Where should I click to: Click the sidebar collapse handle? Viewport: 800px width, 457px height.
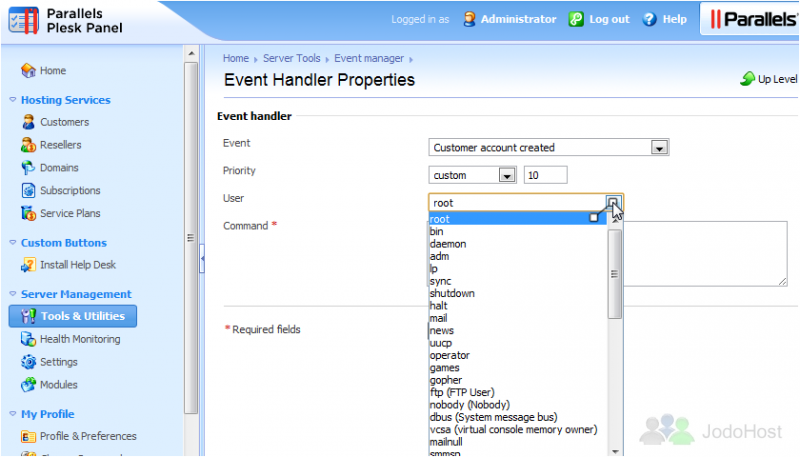click(202, 259)
